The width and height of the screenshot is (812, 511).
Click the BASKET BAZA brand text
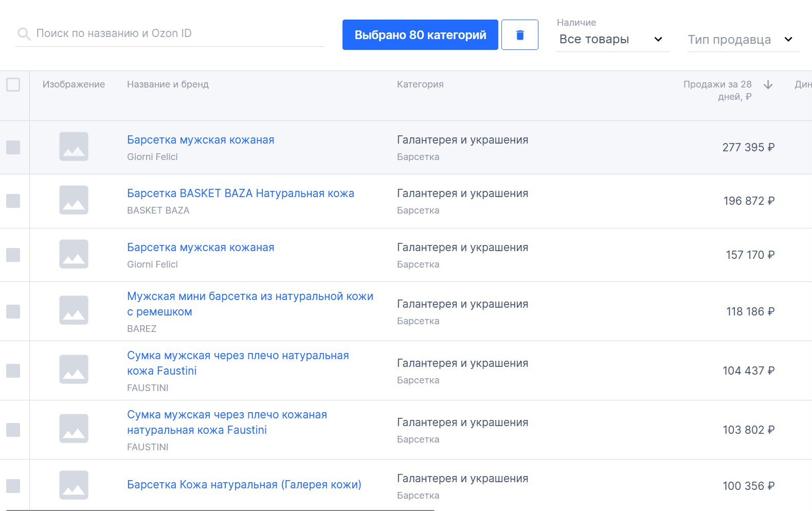[x=158, y=210]
